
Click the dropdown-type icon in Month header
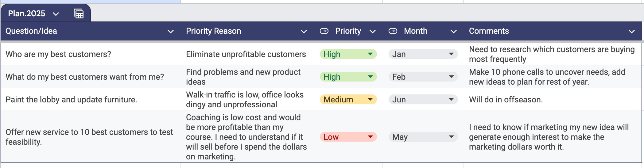coord(393,31)
